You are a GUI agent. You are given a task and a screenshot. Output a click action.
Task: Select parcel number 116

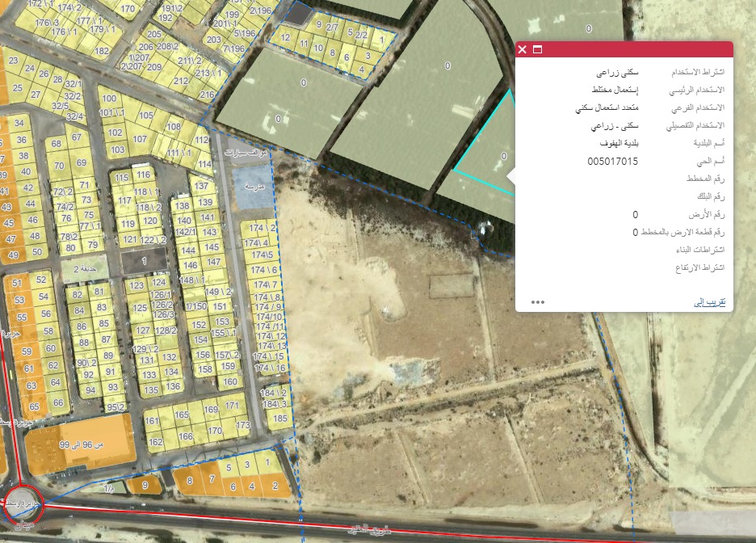pyautogui.click(x=143, y=175)
